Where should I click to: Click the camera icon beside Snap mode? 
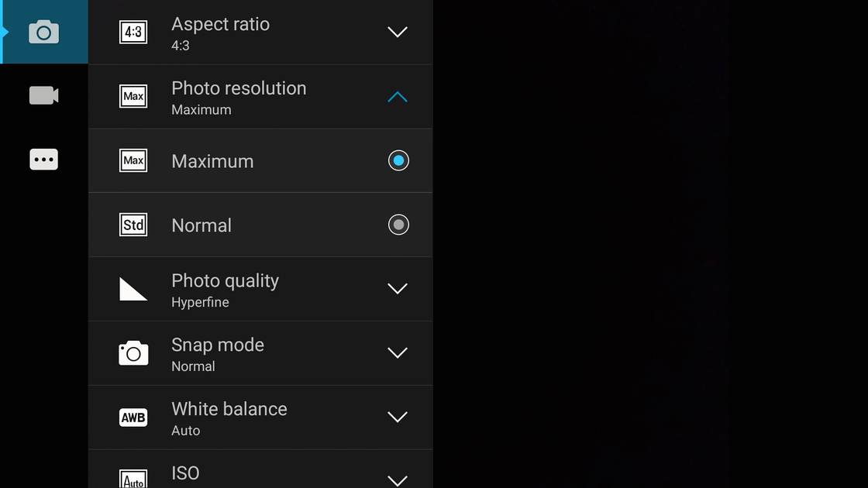pyautogui.click(x=133, y=353)
